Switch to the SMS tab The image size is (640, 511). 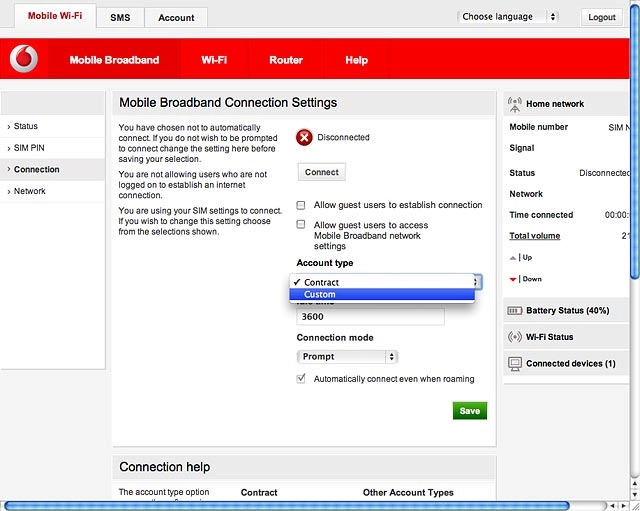point(120,18)
